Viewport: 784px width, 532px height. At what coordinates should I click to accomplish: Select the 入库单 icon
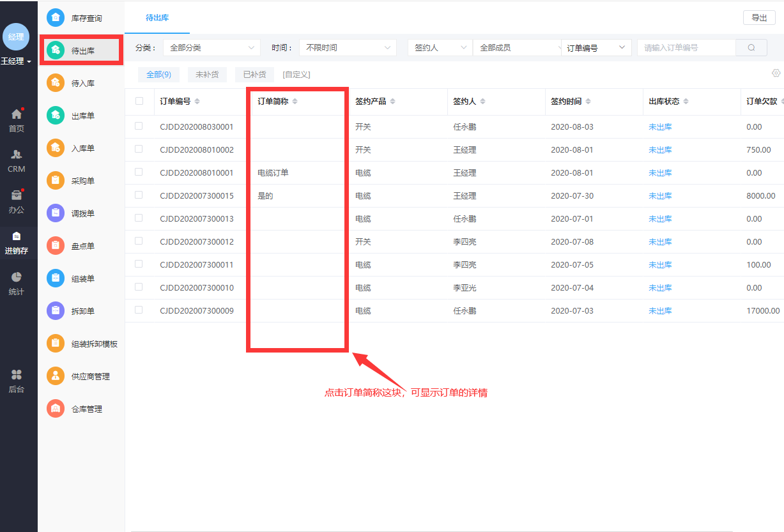point(56,148)
